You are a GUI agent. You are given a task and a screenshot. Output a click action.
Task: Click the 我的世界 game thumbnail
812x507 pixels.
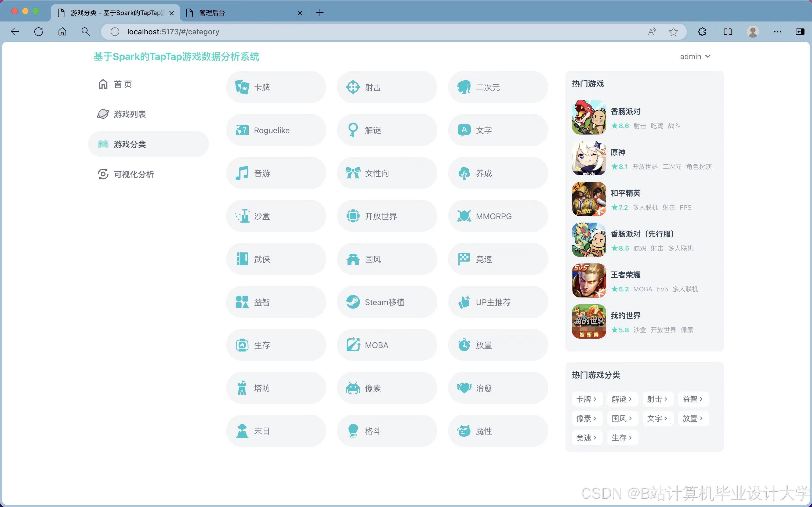coord(589,321)
